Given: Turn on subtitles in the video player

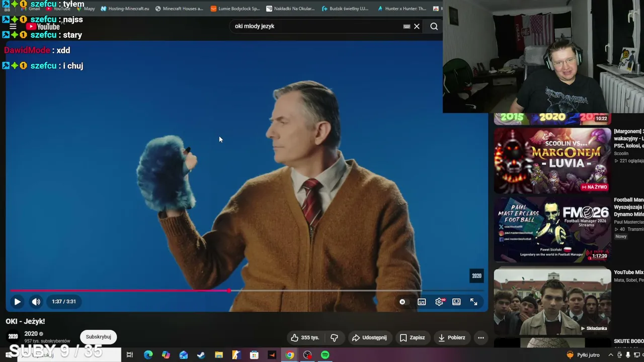Looking at the screenshot, I should [x=422, y=302].
